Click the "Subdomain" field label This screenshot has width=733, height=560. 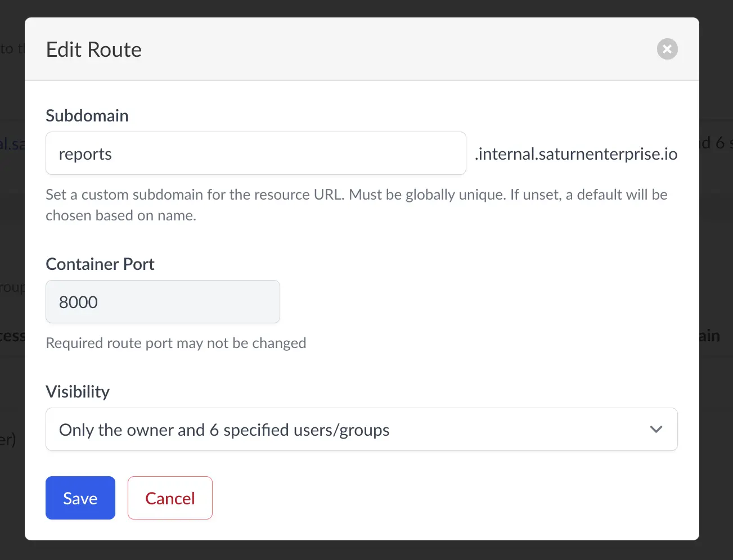(87, 116)
